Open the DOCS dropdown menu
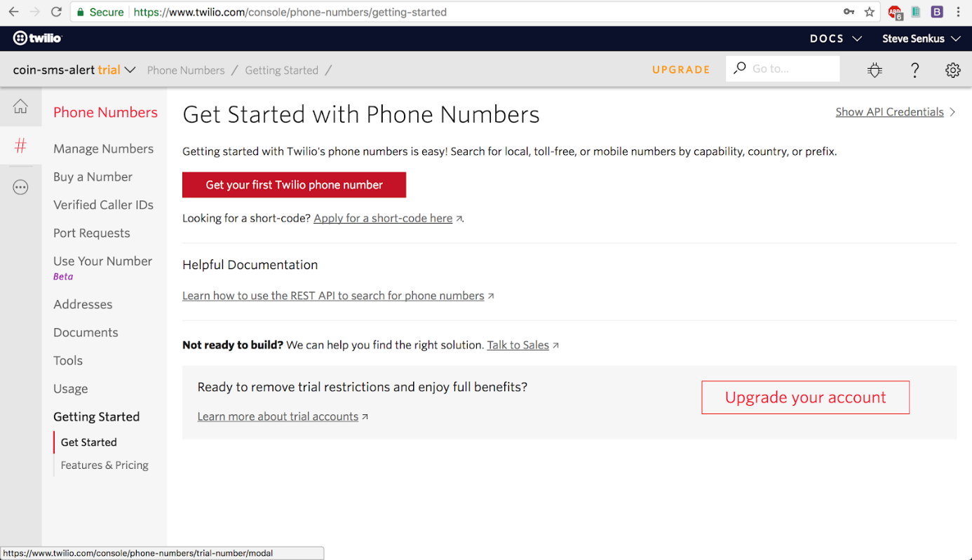 coord(835,39)
